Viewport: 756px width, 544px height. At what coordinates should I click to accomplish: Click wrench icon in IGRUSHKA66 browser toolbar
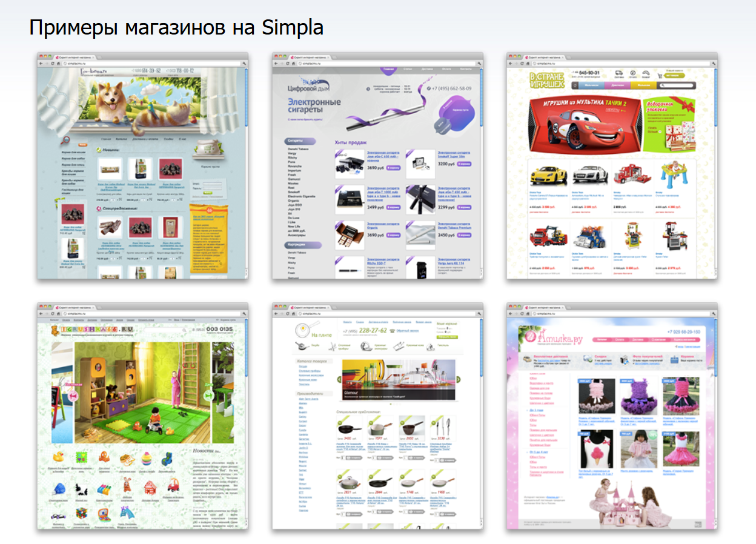click(x=243, y=313)
